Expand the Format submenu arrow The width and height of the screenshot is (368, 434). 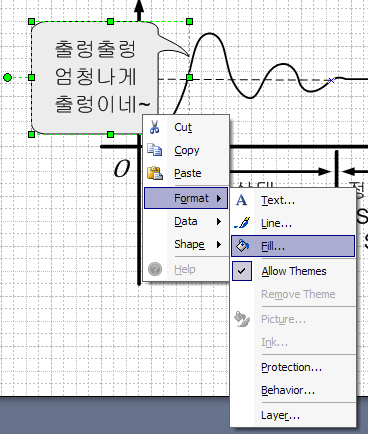[x=219, y=198]
